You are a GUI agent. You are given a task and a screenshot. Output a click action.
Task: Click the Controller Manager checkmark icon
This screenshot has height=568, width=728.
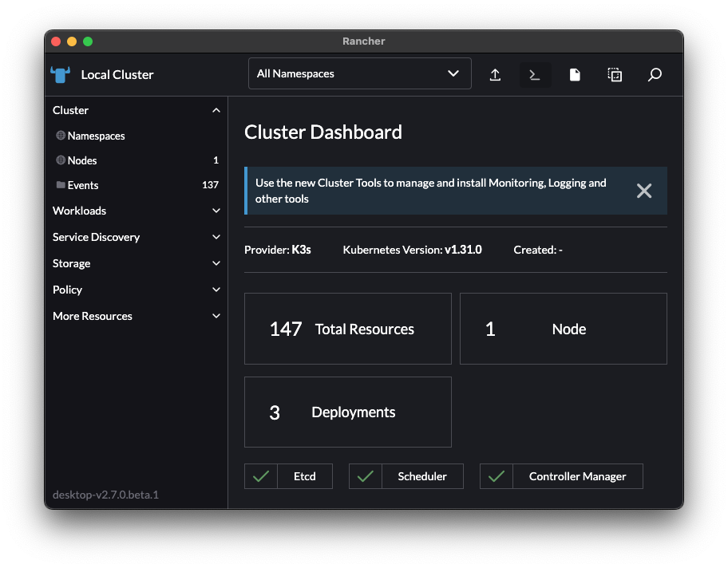[x=496, y=476]
